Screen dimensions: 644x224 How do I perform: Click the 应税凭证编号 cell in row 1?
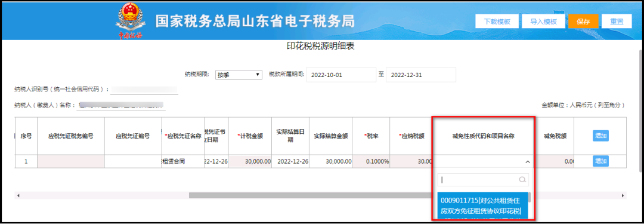pos(132,161)
